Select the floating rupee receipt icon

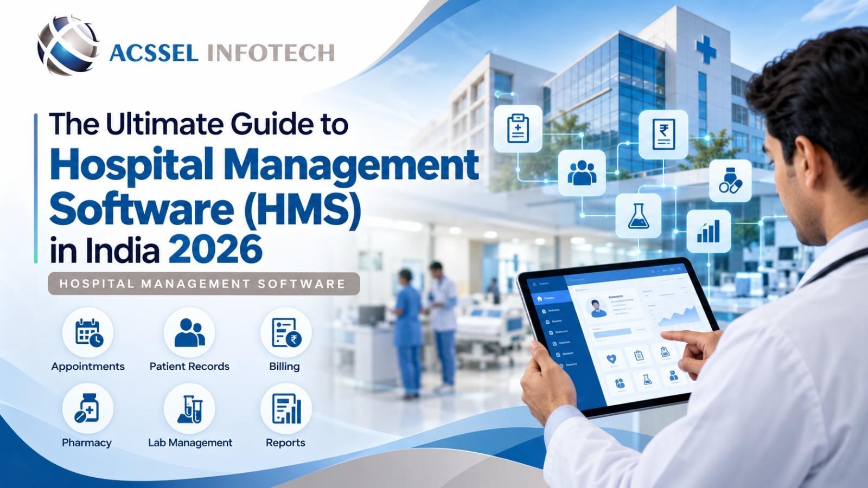point(663,135)
